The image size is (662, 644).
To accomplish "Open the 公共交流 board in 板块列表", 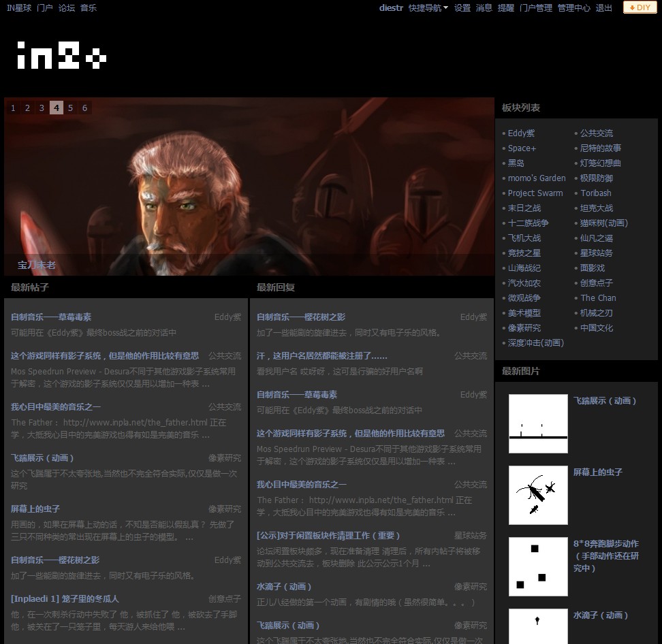I will click(596, 133).
